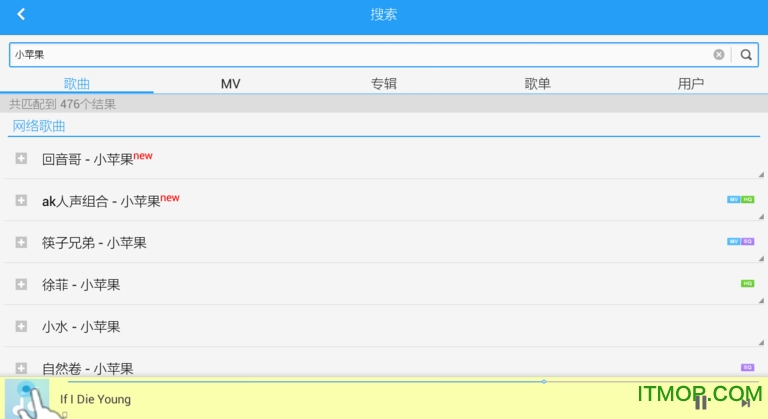Add ak人声组合 - 小苹果 with plus icon

click(21, 200)
